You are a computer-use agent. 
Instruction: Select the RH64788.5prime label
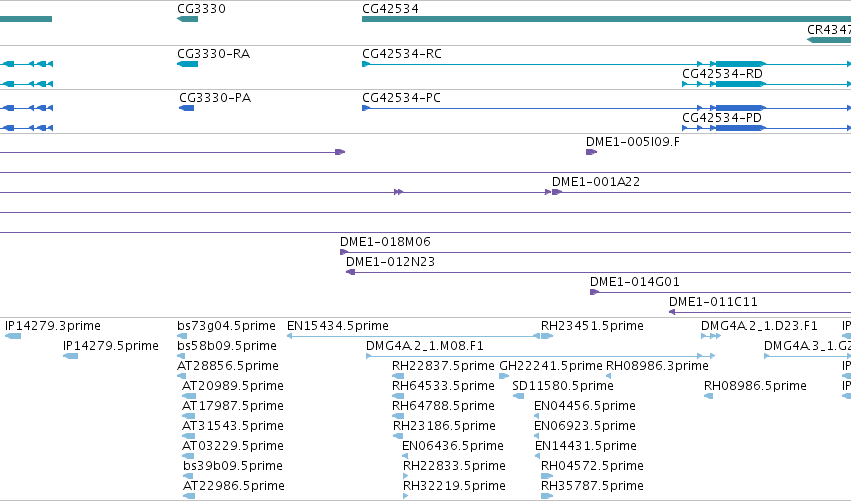443,406
